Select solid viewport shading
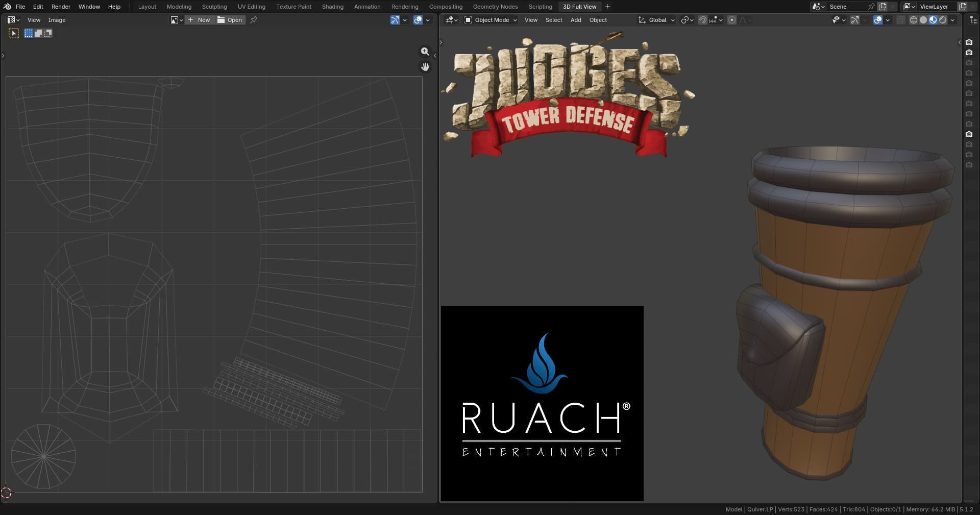This screenshot has width=980, height=515. click(923, 20)
